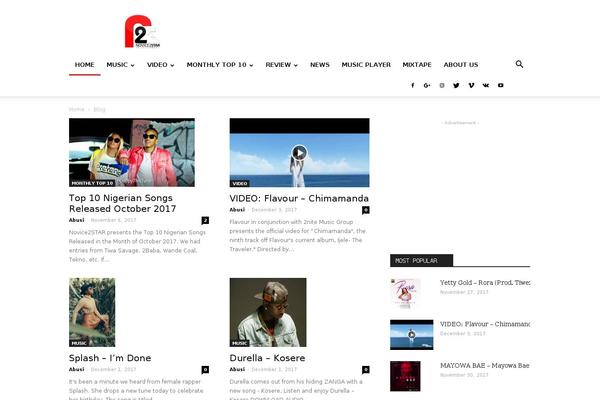Screen dimensions: 600x400
Task: Go to the Home menu item
Action: coord(85,65)
